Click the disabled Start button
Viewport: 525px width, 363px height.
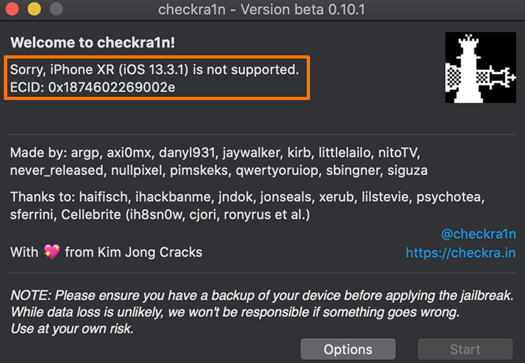465,349
